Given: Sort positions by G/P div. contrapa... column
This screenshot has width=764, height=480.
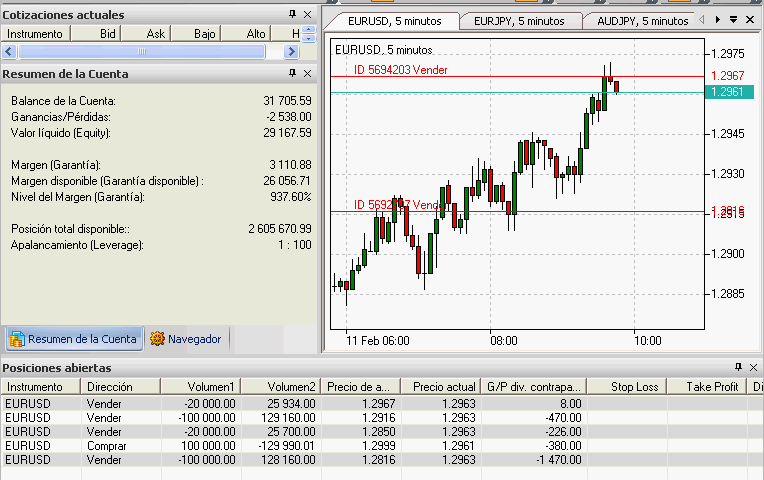Looking at the screenshot, I should 534,387.
